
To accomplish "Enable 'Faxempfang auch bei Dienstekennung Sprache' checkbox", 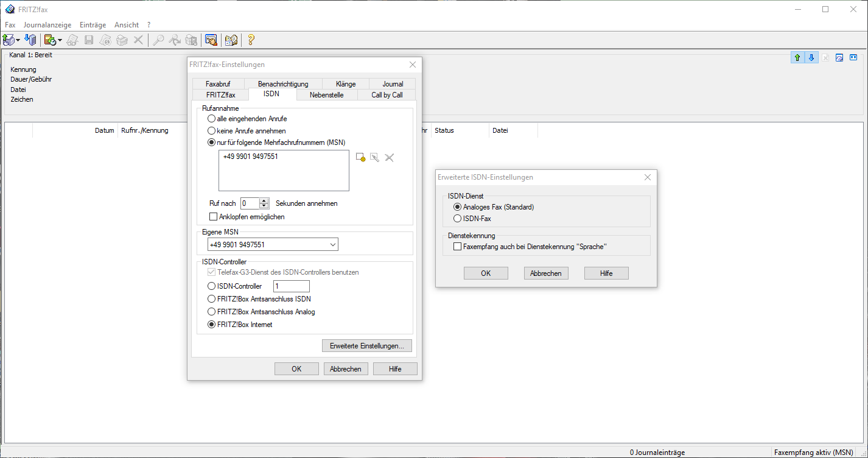I will [458, 247].
